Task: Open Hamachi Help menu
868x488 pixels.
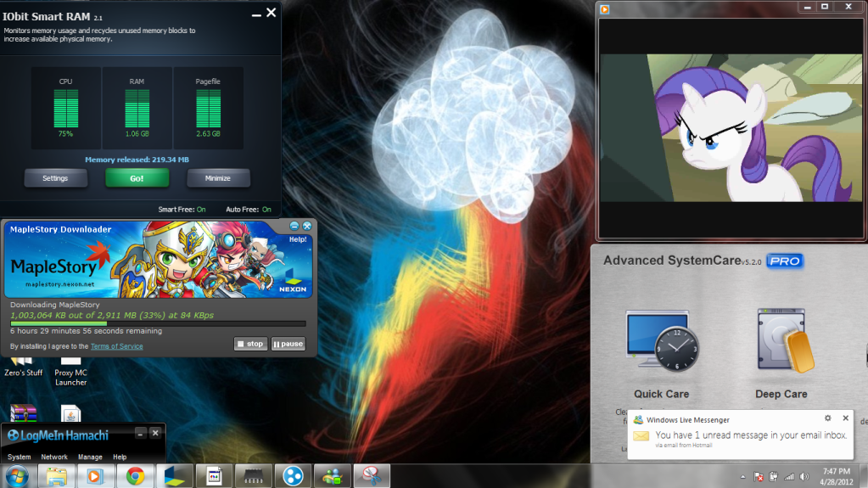Action: [120, 457]
